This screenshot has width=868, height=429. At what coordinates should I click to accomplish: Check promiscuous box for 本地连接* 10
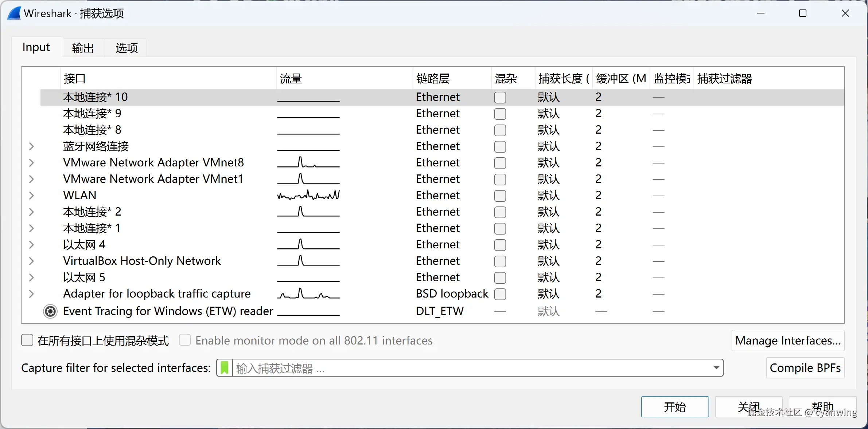pos(500,97)
